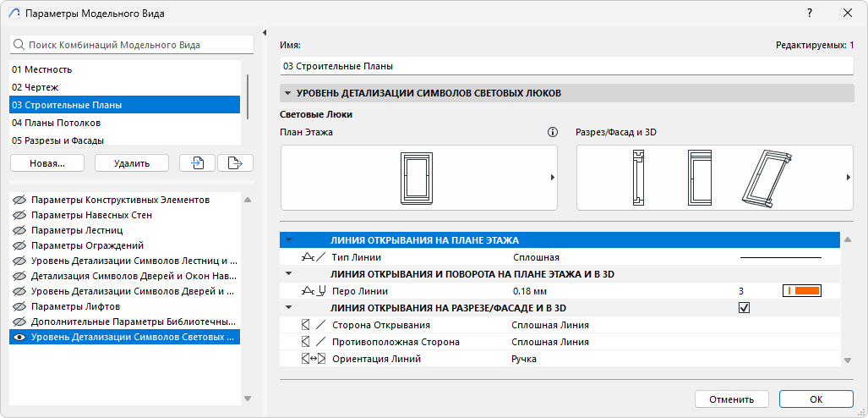Close the dialog with the X button
This screenshot has height=418, width=868.
tap(848, 13)
